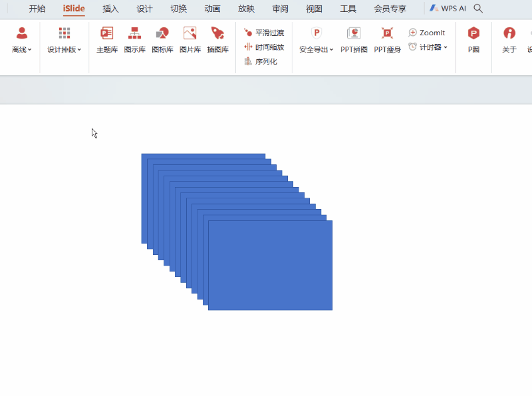The height and width of the screenshot is (396, 532).
Task: Click the 时间缩放 time scaling tool
Action: [264, 47]
